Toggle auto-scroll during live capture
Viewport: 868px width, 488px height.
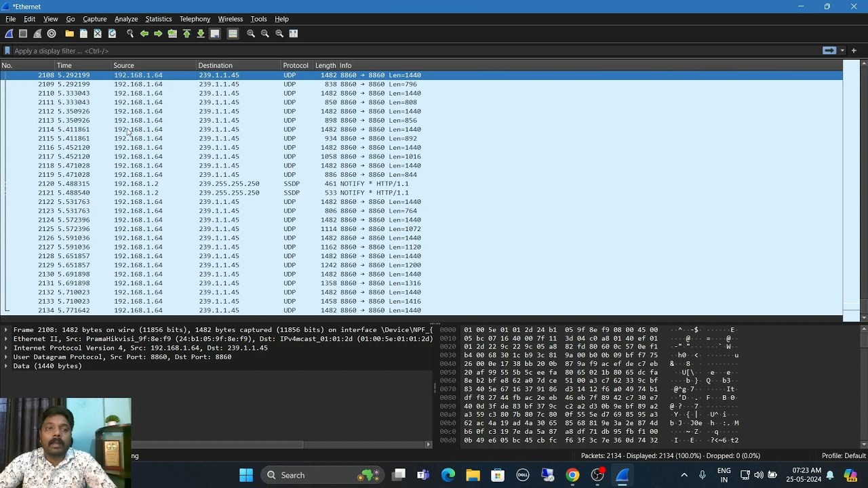point(215,33)
